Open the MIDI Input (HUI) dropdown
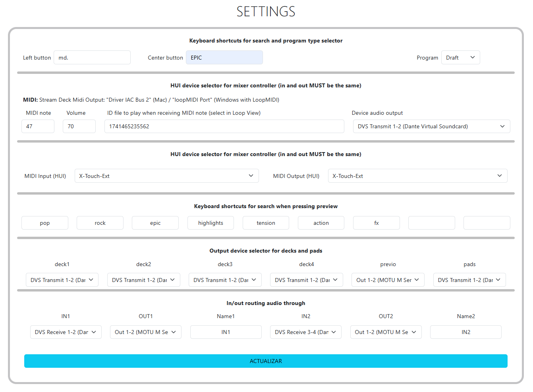The width and height of the screenshot is (533, 392). click(167, 176)
